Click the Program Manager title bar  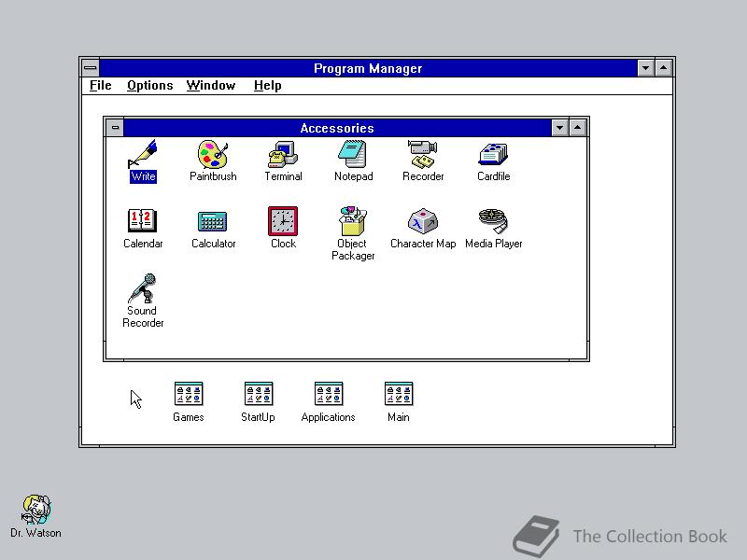[x=368, y=68]
